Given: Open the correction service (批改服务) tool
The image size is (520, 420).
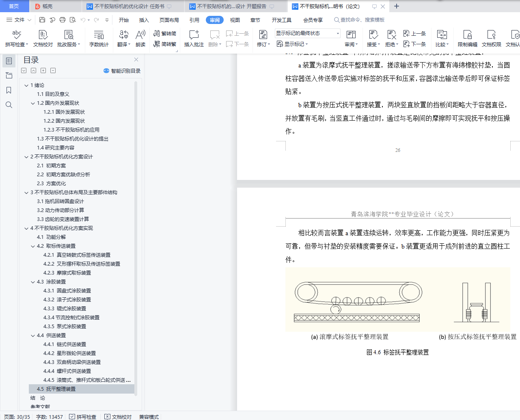Looking at the screenshot, I should point(69,39).
